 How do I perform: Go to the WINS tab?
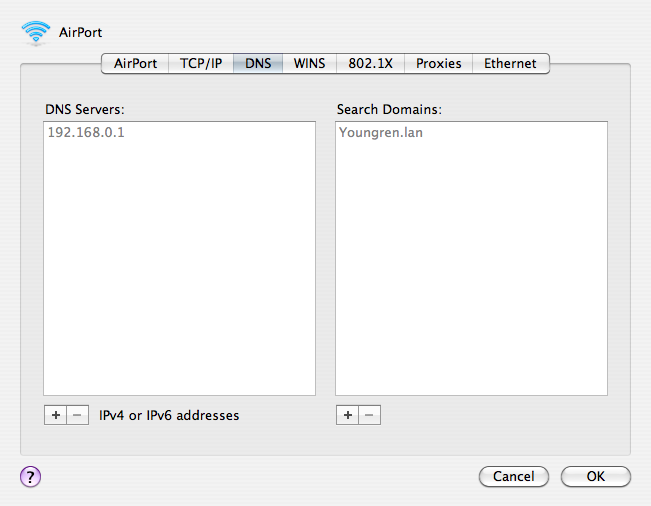[x=309, y=64]
